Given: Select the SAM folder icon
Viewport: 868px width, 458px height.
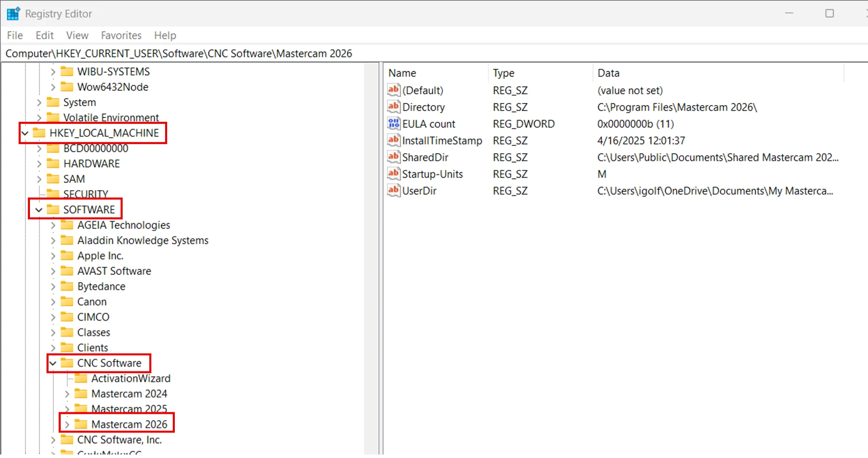Looking at the screenshot, I should click(x=53, y=179).
